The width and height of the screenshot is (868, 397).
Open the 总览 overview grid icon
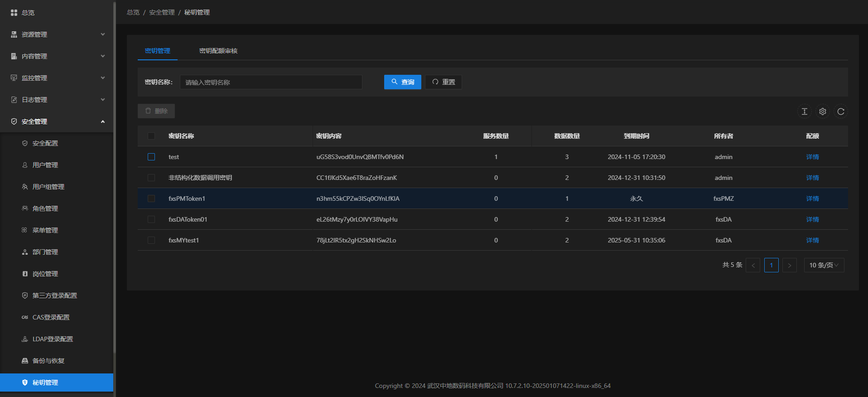tap(14, 13)
